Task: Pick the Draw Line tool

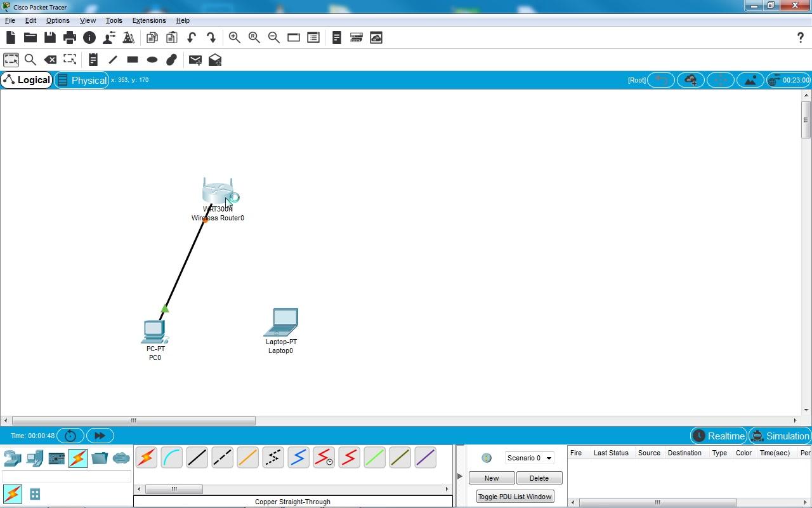Action: pos(112,60)
